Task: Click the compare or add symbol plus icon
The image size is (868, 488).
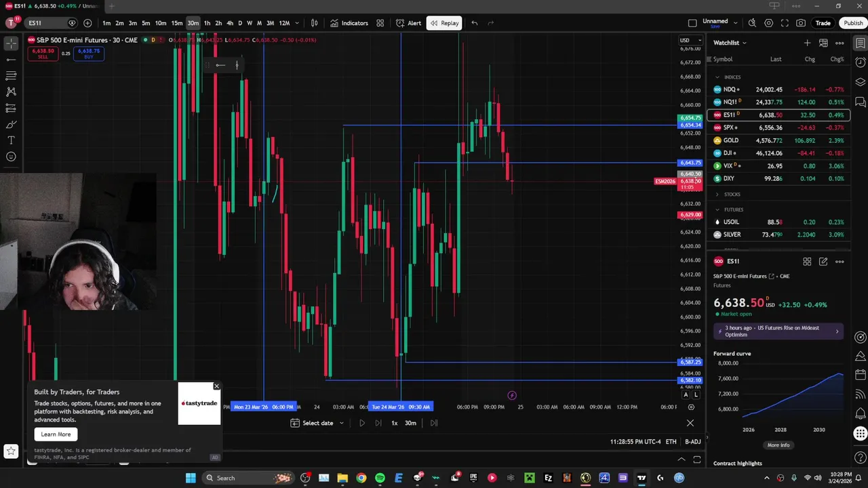Action: tap(87, 23)
